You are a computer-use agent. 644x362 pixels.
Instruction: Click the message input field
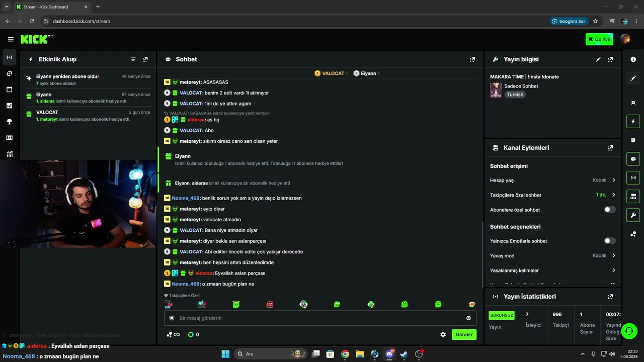click(x=320, y=318)
